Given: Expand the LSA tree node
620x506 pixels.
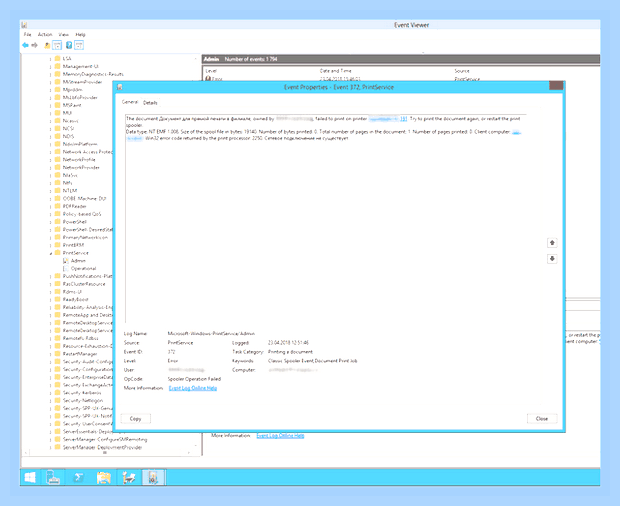Looking at the screenshot, I should pyautogui.click(x=51, y=59).
